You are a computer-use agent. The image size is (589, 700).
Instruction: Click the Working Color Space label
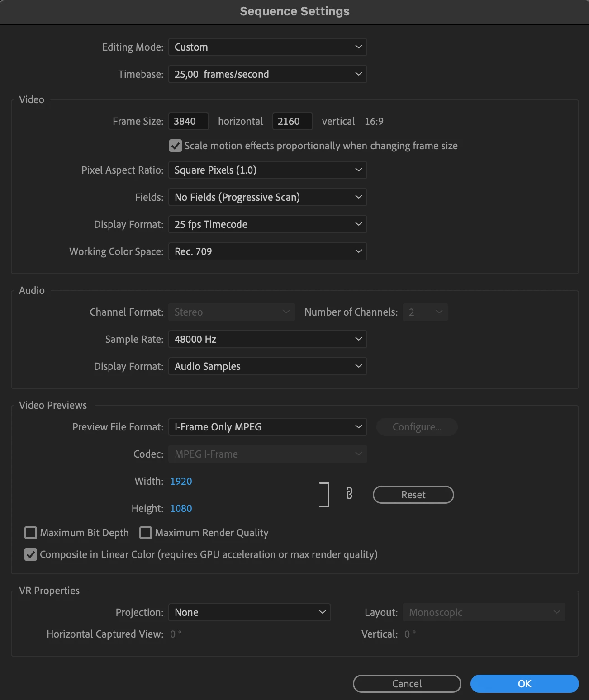tap(116, 251)
